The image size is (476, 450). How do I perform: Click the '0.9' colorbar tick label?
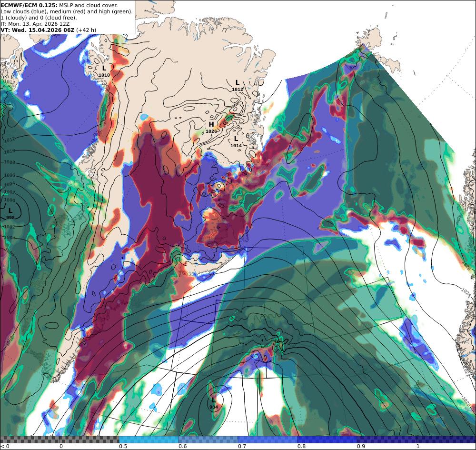point(361,446)
